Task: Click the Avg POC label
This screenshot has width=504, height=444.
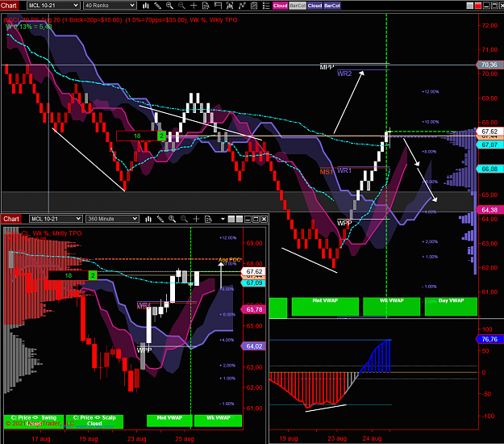Action: point(230,260)
